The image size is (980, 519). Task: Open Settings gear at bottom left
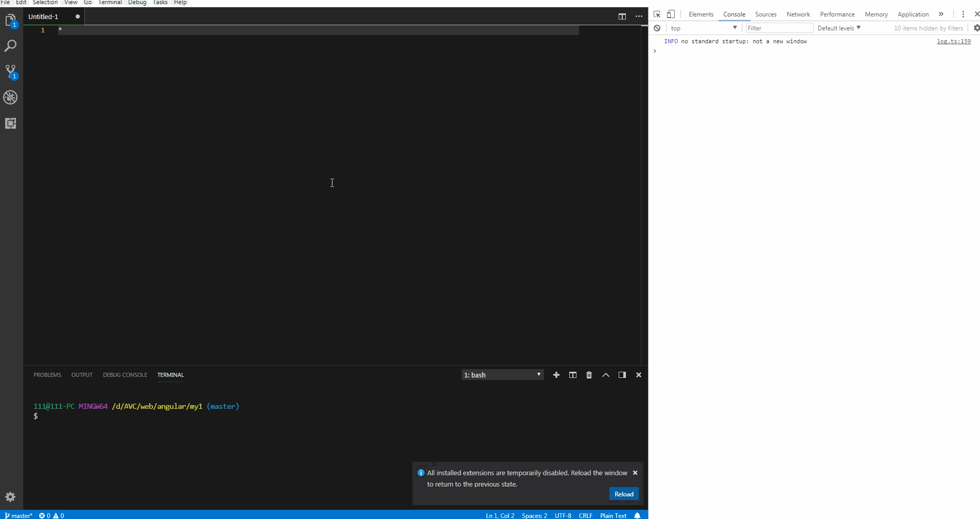[10, 496]
